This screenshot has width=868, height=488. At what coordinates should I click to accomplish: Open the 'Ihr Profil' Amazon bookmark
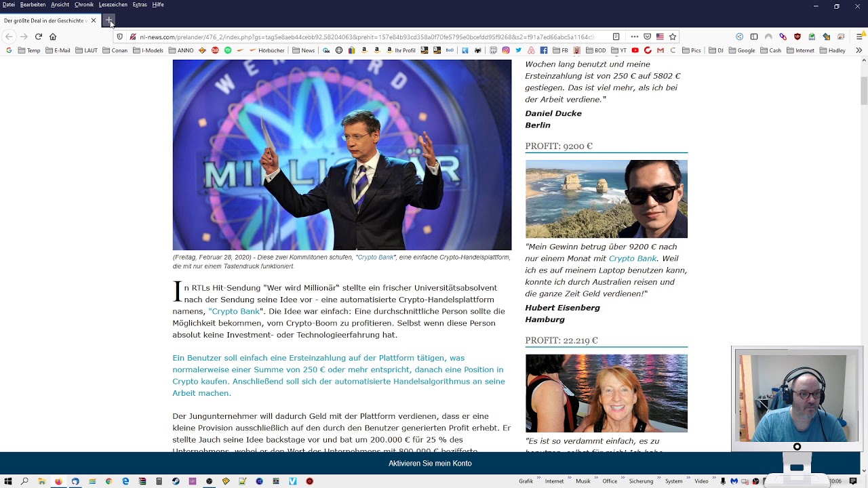(401, 50)
